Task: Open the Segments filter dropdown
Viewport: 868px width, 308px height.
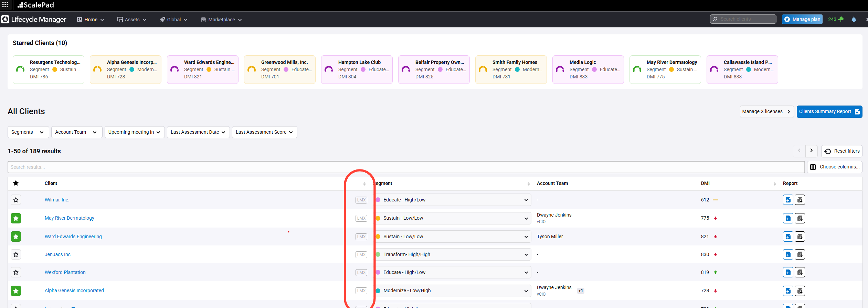Action: (28, 132)
